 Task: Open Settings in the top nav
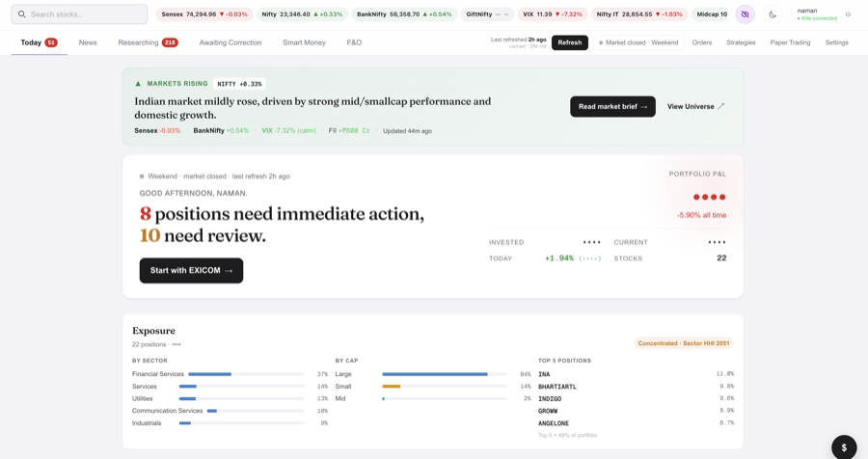coord(836,42)
